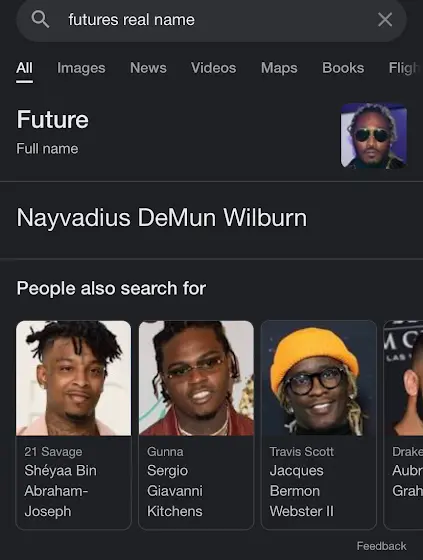Click the Future heading title
Screen dimensions: 423x560
point(53,119)
